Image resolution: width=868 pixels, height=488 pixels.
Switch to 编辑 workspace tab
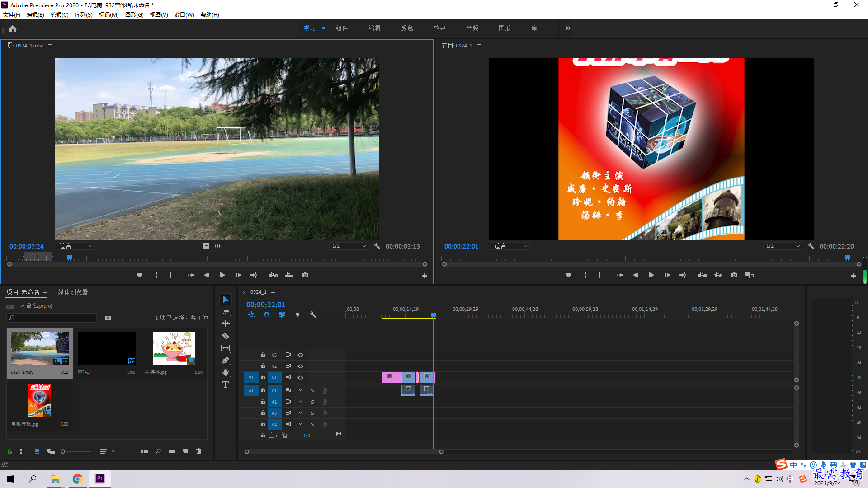click(374, 28)
